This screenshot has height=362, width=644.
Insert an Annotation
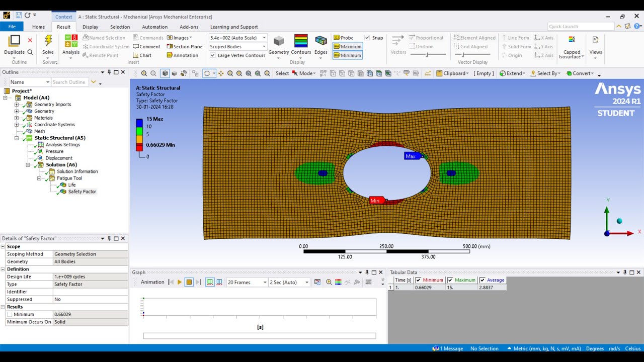pos(182,55)
